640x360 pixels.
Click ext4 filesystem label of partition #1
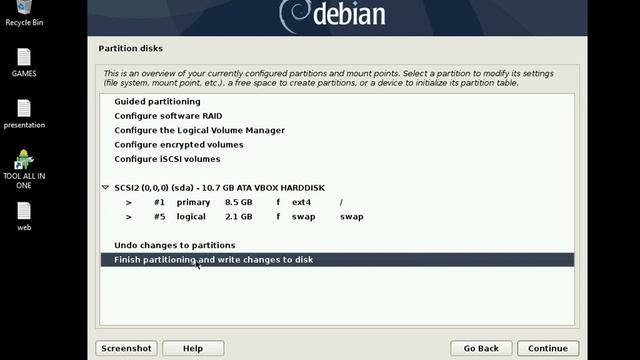pyautogui.click(x=301, y=202)
